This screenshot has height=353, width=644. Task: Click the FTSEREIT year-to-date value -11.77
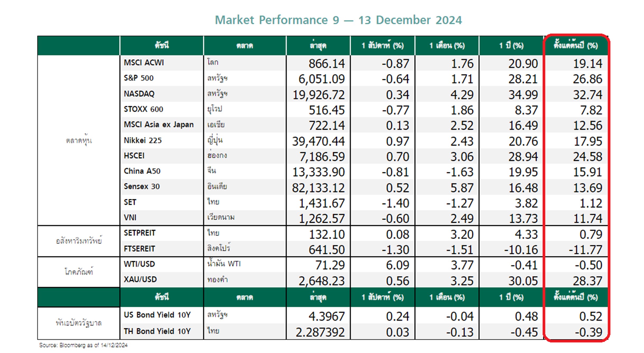coord(585,250)
